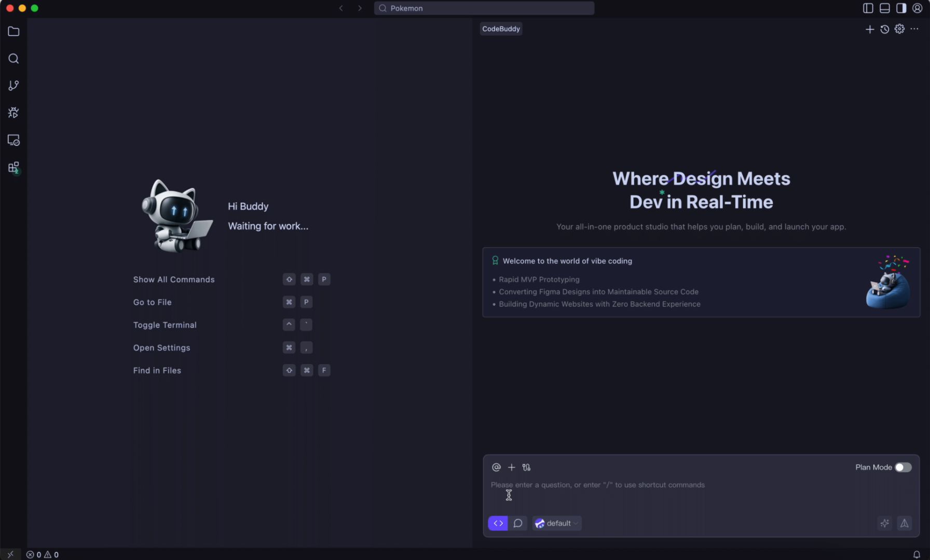Enable the Plan Mode switch
The height and width of the screenshot is (560, 930).
coord(903,467)
